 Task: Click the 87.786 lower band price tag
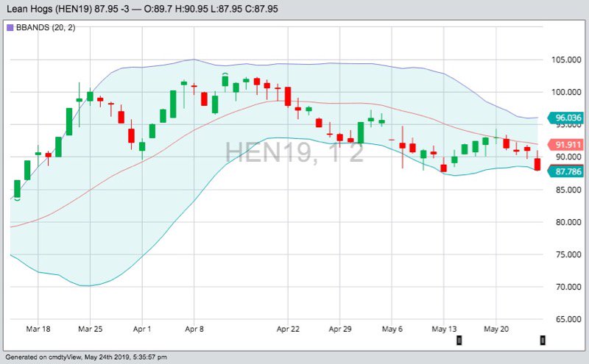tap(568, 171)
